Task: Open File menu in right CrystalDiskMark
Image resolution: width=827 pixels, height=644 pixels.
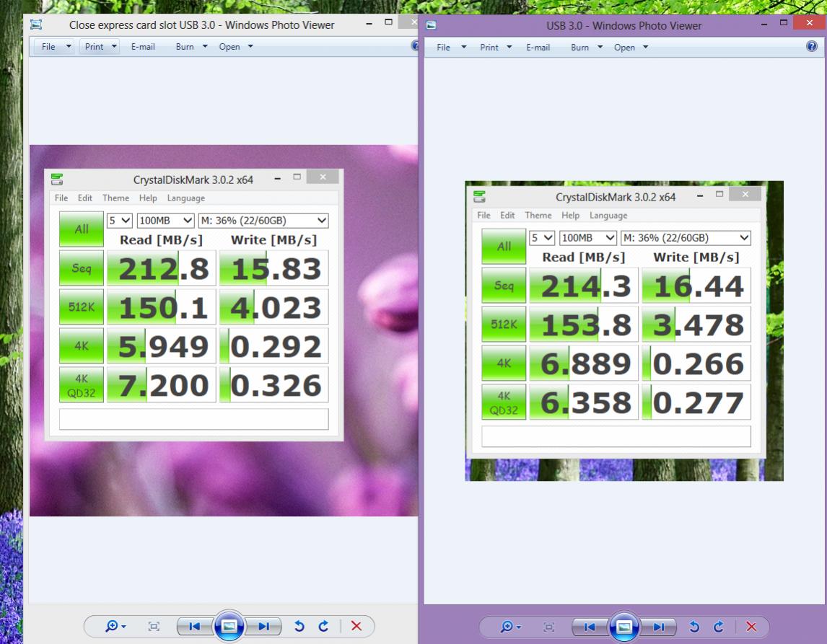Action: [x=483, y=216]
